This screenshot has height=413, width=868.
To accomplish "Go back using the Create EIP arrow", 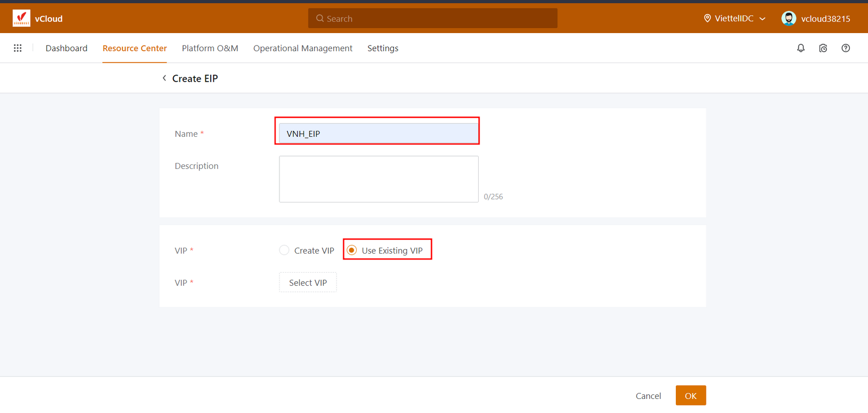I will point(164,78).
